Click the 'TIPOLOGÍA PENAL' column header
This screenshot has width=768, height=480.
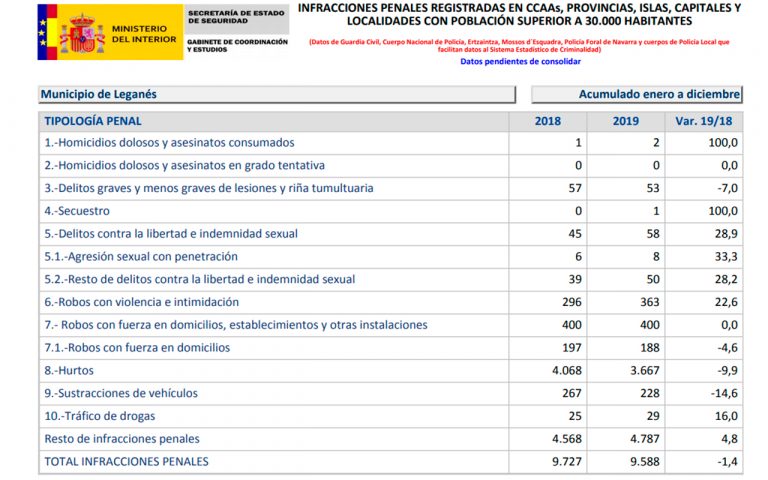coord(93,121)
